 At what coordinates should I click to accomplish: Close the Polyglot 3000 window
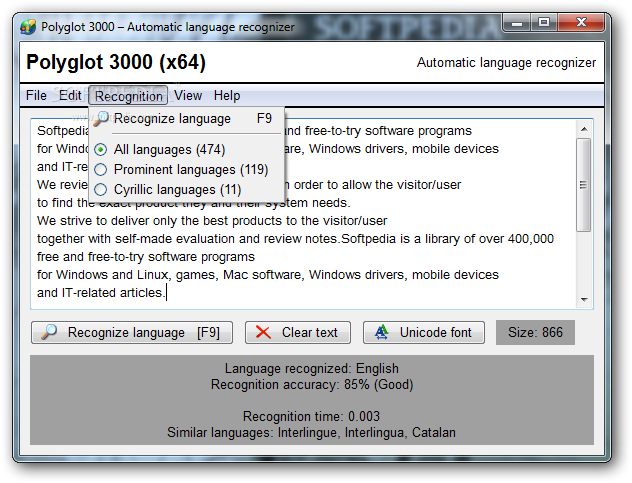click(x=581, y=23)
